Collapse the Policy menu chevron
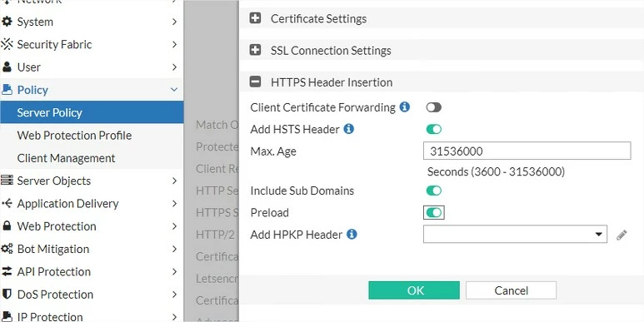Viewport: 644px width, 322px height. point(174,90)
